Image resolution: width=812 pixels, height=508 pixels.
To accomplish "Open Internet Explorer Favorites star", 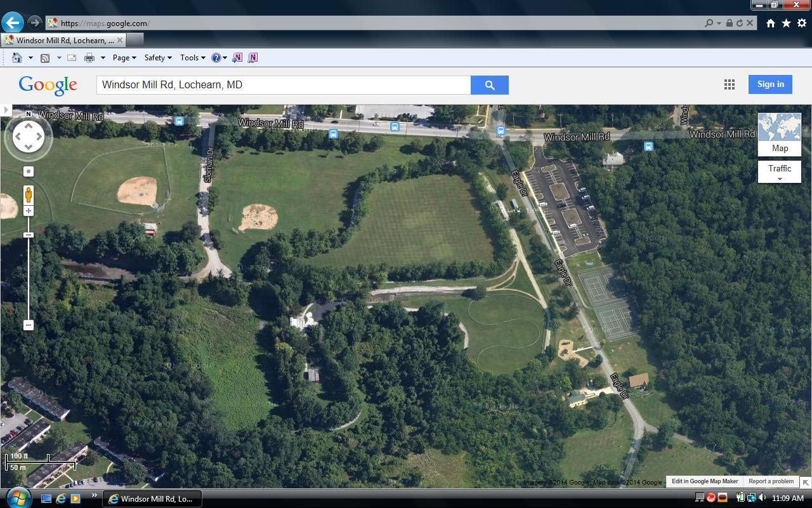I will [x=786, y=23].
